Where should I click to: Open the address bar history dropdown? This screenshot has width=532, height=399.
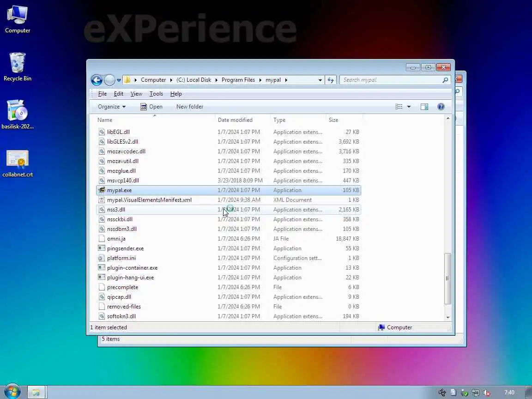[x=320, y=80]
